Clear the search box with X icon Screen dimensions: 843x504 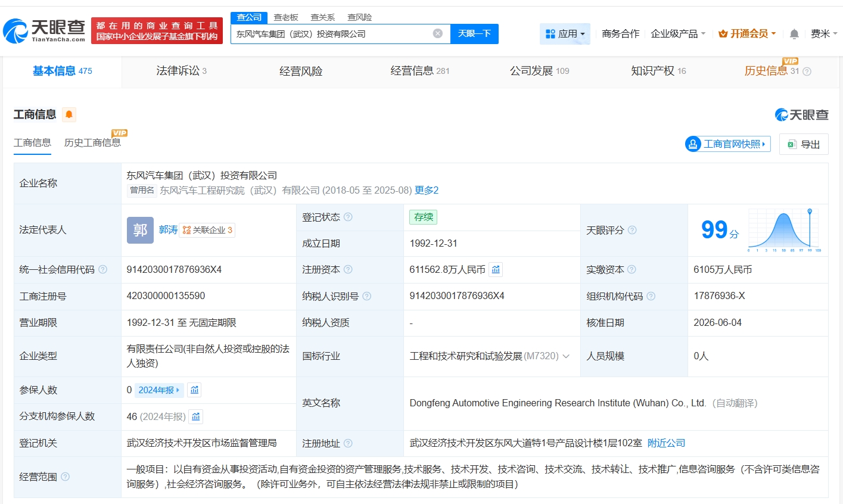[437, 33]
